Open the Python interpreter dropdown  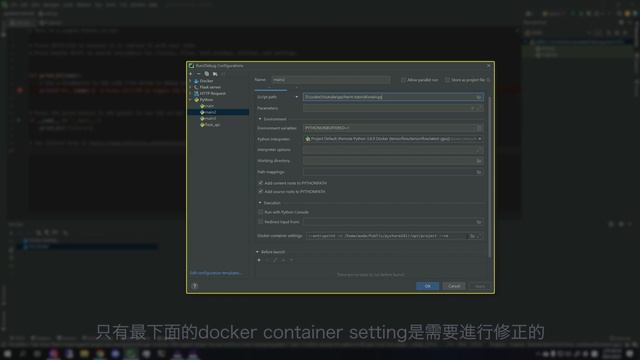click(480, 139)
